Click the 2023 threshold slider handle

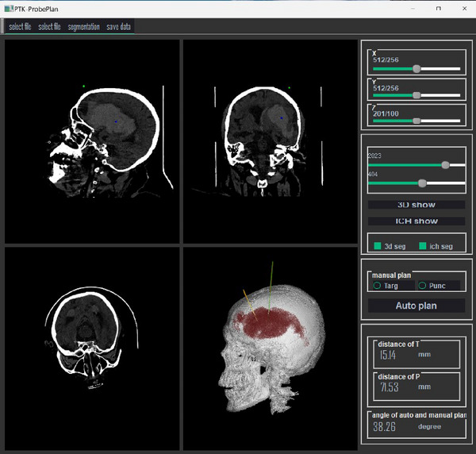point(445,165)
